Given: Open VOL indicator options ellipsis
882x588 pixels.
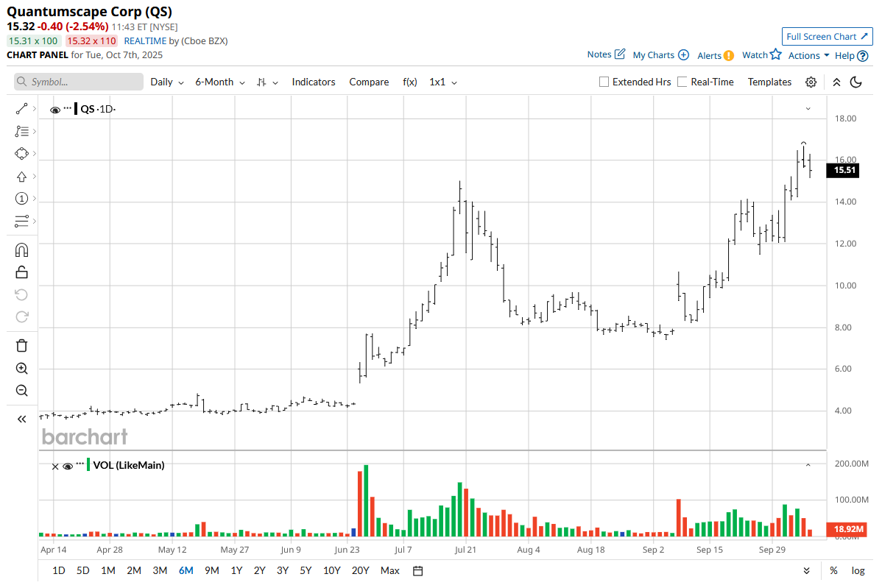Looking at the screenshot, I should [x=80, y=463].
